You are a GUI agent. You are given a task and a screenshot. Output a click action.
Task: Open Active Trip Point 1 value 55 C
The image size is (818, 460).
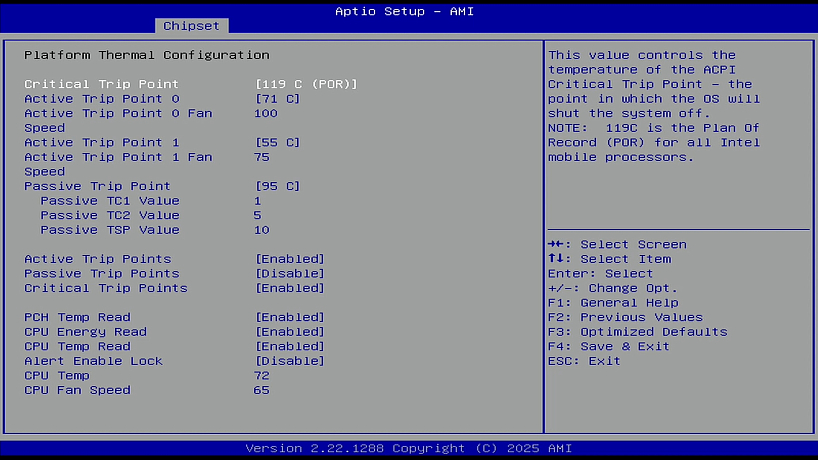[277, 142]
